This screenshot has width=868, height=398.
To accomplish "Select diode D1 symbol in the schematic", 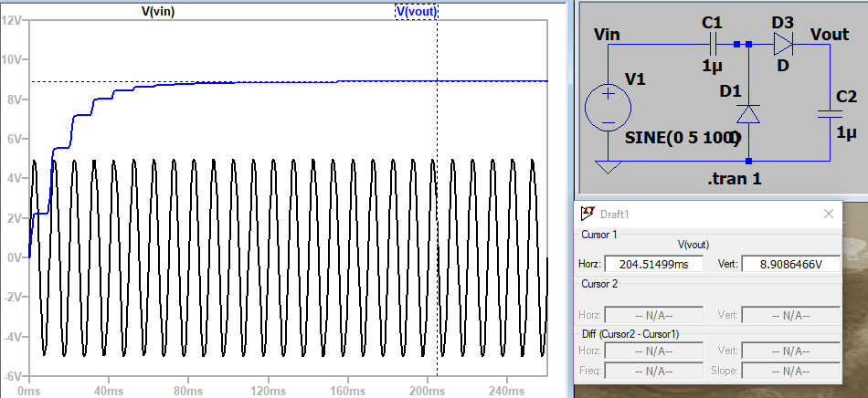I will point(748,114).
